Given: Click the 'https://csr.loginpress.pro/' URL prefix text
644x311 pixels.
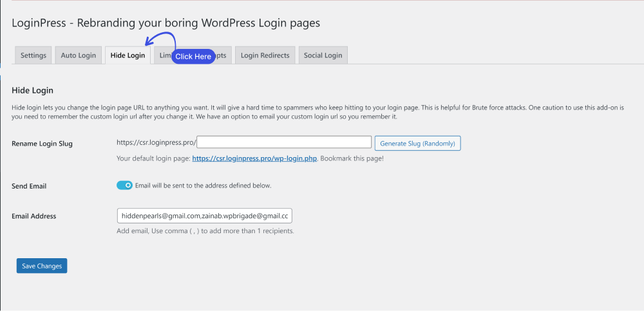Looking at the screenshot, I should (x=156, y=142).
